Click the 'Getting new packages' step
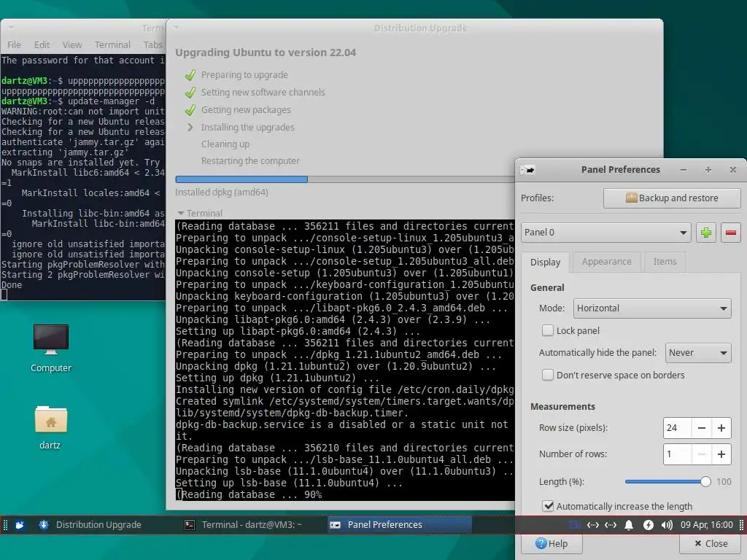 pyautogui.click(x=246, y=110)
